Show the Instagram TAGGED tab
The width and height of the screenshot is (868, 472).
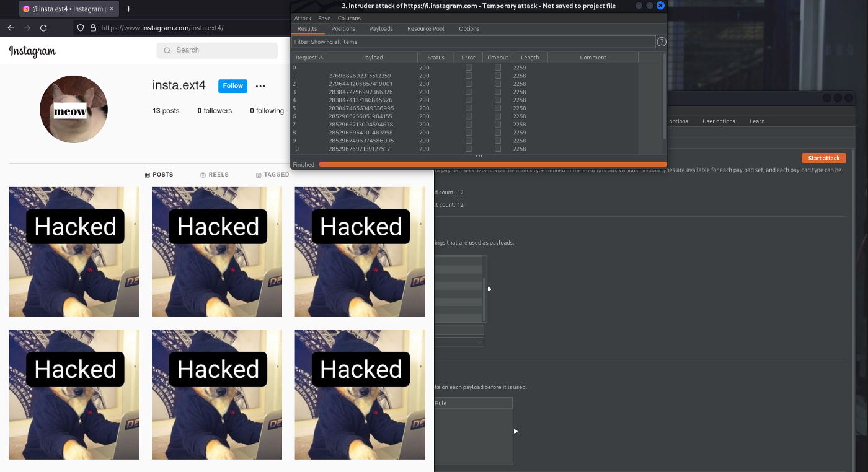[272, 175]
